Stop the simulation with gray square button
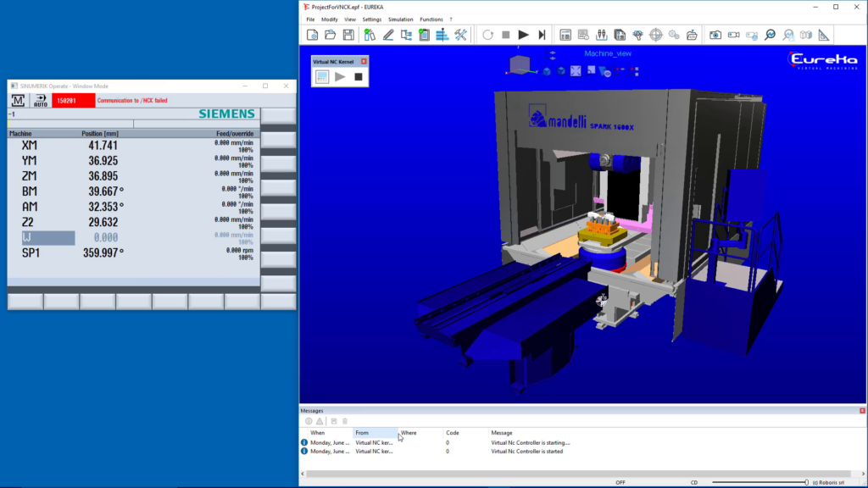The width and height of the screenshot is (868, 488). point(505,35)
